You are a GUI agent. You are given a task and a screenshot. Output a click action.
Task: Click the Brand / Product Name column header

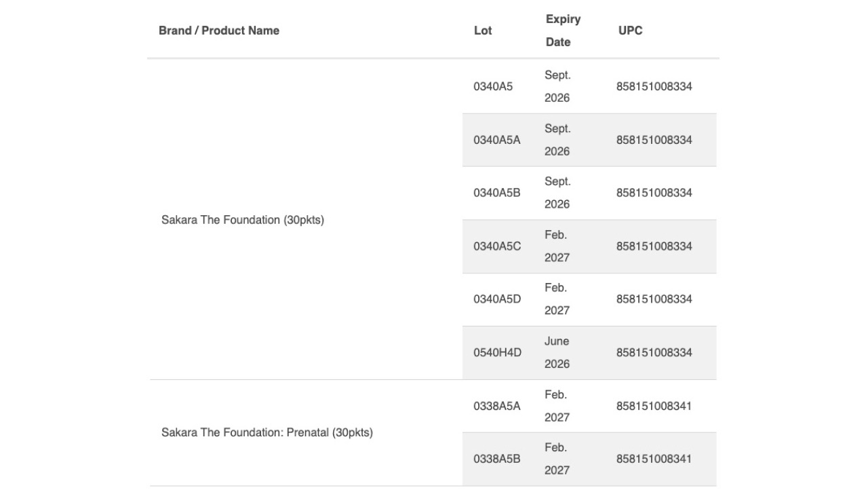click(x=219, y=31)
